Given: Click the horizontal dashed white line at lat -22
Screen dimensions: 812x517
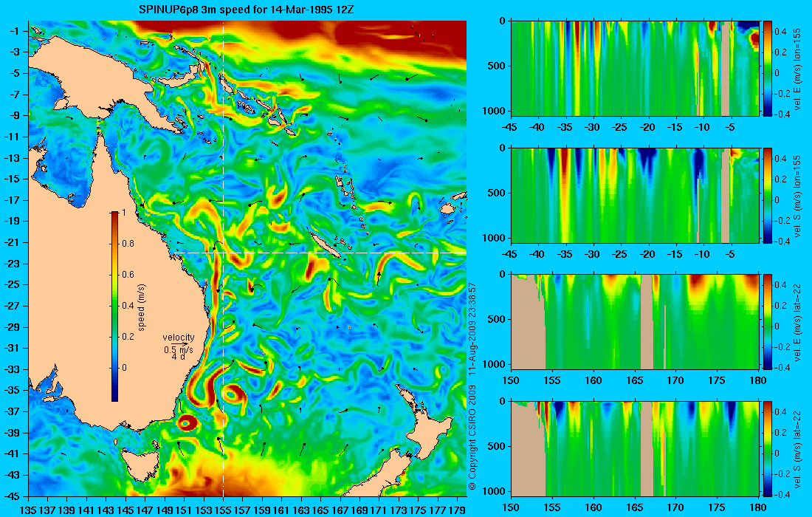Looking at the screenshot, I should (x=320, y=253).
